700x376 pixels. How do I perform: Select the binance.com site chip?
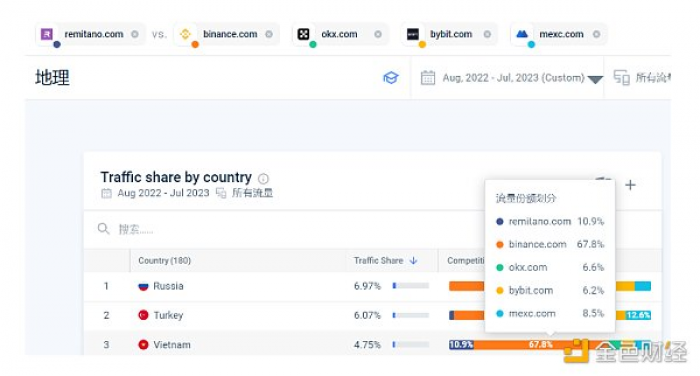[x=227, y=34]
